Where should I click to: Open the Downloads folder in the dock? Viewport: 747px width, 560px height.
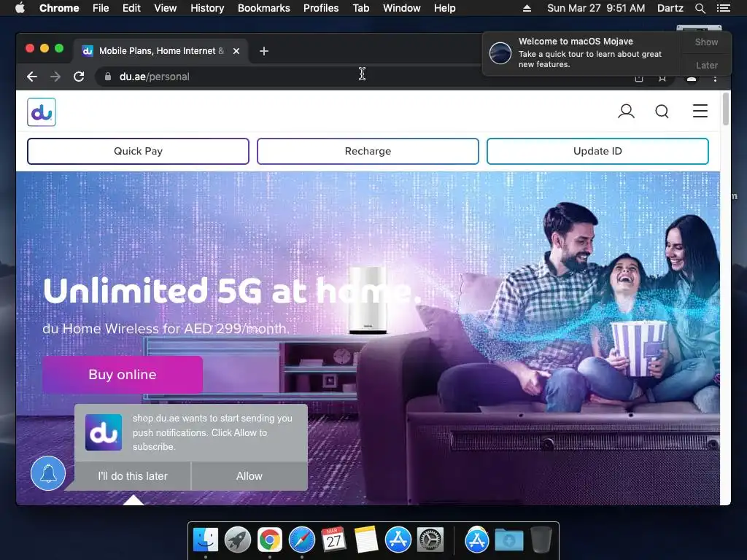508,540
